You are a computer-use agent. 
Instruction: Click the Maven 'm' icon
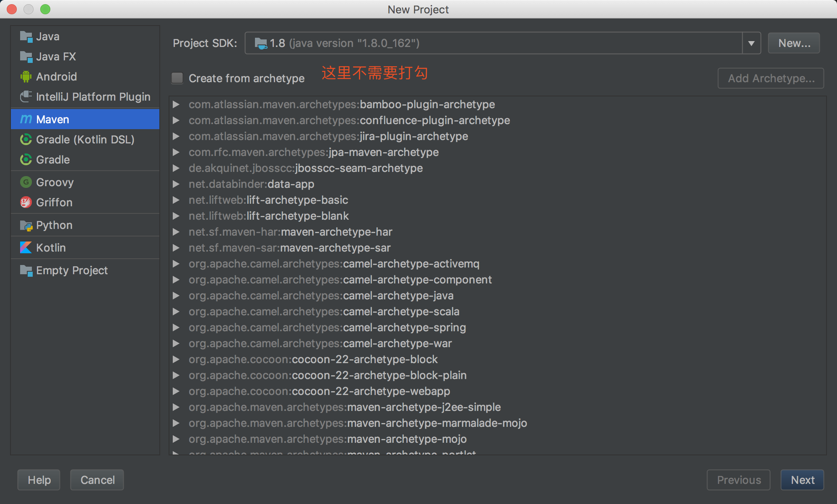click(x=26, y=120)
